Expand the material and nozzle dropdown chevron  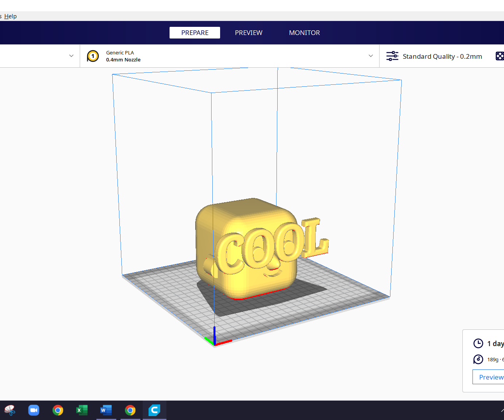point(371,56)
